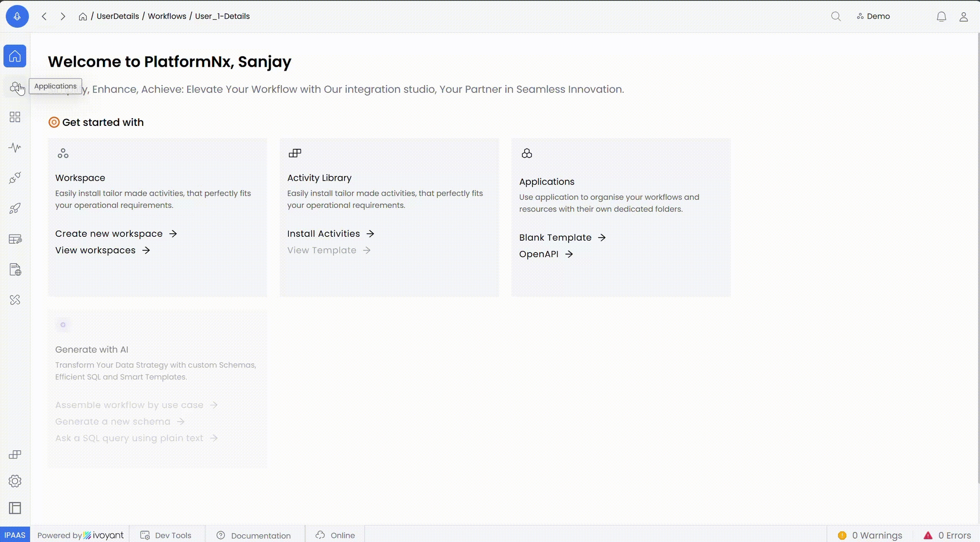Open the connectors plug icon in sidebar
Viewport: 980px width, 542px height.
click(x=15, y=178)
